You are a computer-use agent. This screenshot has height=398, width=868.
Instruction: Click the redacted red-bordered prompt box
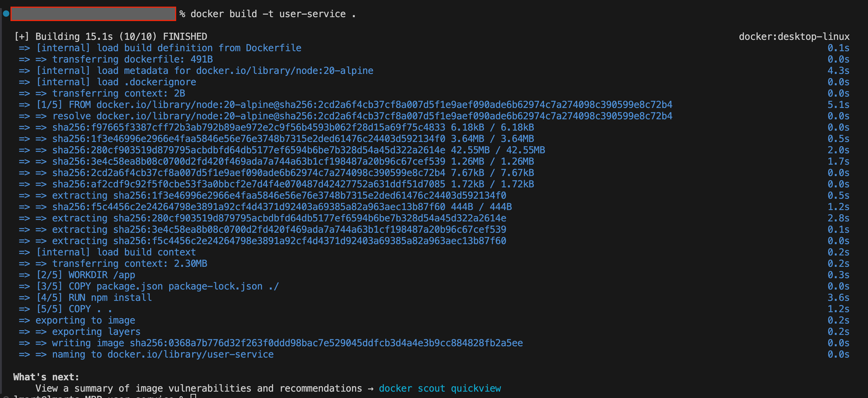coord(93,14)
